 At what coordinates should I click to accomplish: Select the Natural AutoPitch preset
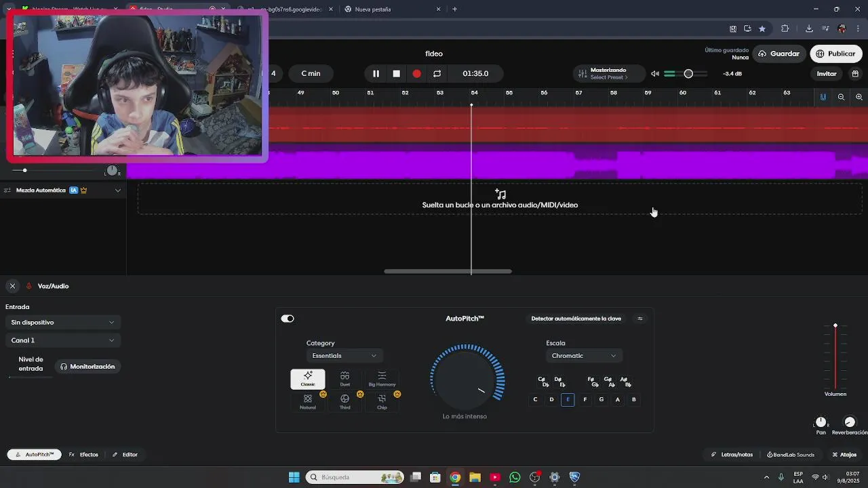(308, 402)
